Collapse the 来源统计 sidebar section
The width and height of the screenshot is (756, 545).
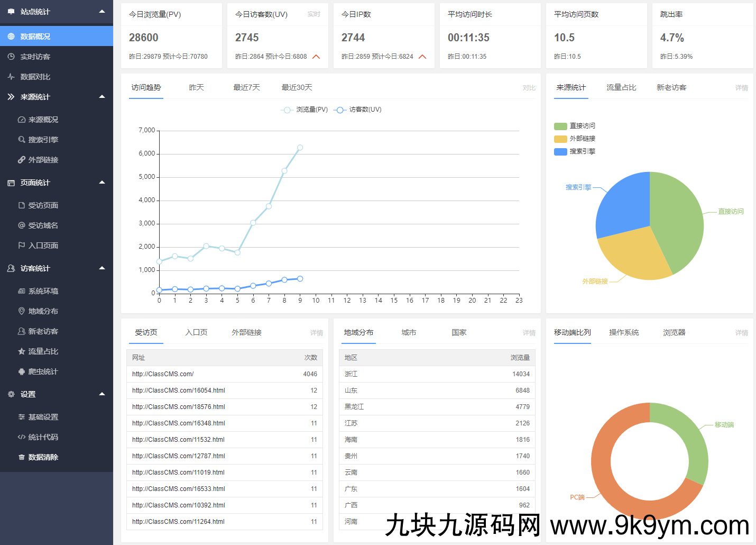point(102,97)
